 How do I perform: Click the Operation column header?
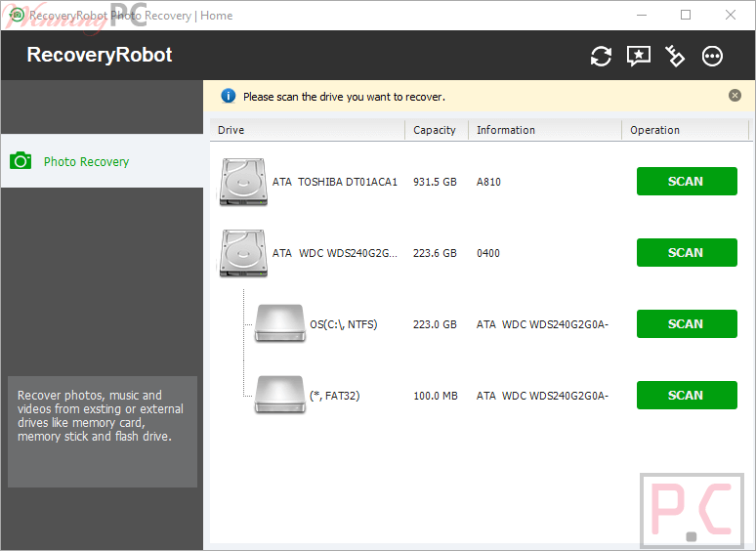[685, 130]
